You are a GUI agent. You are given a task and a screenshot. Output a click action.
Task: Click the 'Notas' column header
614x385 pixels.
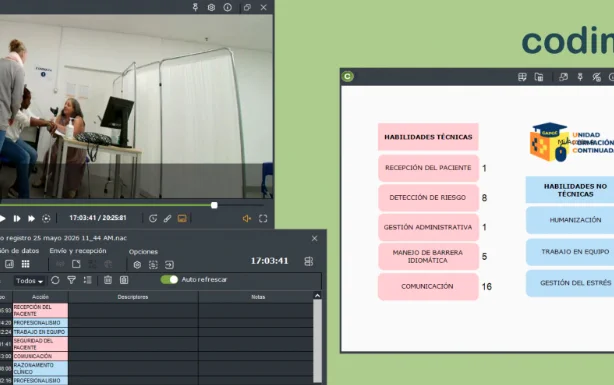258,297
